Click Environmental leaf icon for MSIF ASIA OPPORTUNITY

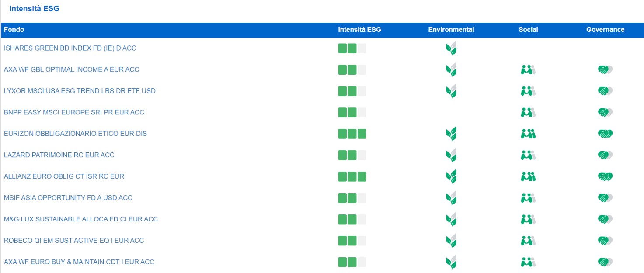coord(451,198)
